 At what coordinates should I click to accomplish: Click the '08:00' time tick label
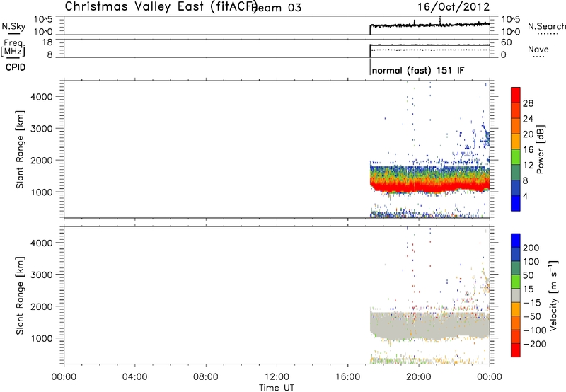[x=206, y=377]
